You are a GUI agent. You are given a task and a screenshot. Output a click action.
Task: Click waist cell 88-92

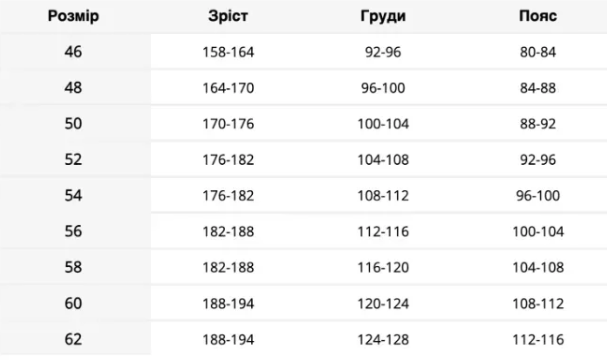pyautogui.click(x=538, y=124)
